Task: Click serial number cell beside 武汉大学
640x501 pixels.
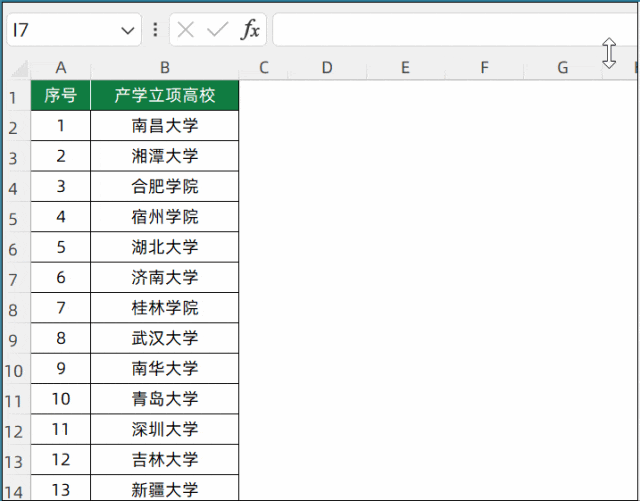Action: point(61,338)
